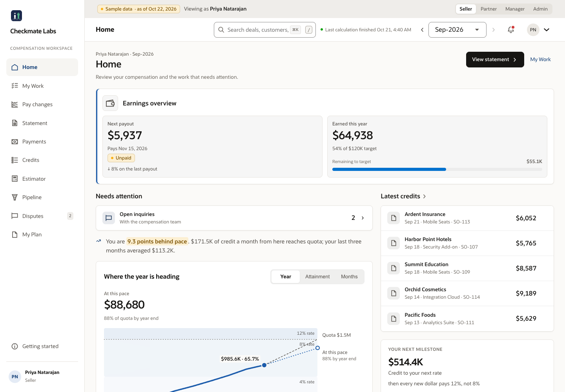Viewport: 565px width, 392px height.
Task: Click the Pay changes sidebar icon
Action: click(15, 104)
